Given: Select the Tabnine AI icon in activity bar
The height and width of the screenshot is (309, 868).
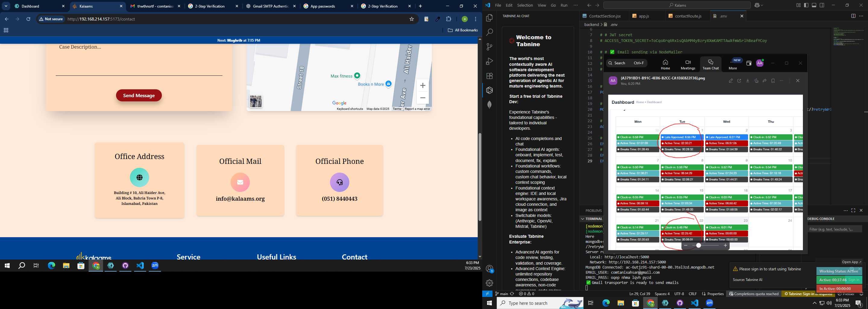Looking at the screenshot, I should 489,91.
